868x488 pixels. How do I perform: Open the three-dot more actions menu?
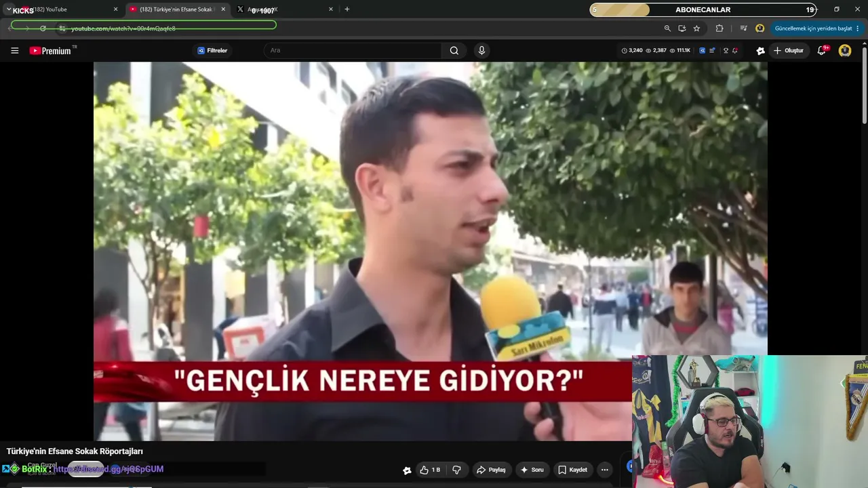coord(604,470)
